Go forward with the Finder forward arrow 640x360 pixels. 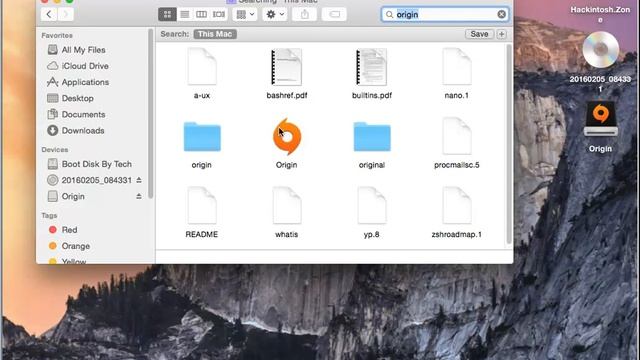pyautogui.click(x=66, y=14)
